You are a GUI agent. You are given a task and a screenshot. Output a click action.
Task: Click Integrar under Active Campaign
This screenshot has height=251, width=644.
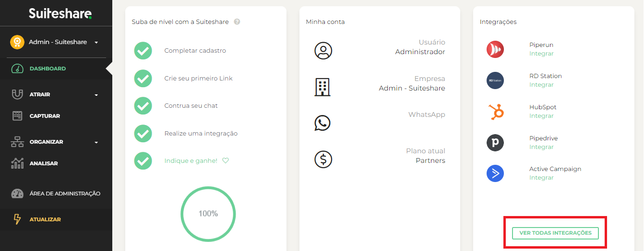coord(541,178)
